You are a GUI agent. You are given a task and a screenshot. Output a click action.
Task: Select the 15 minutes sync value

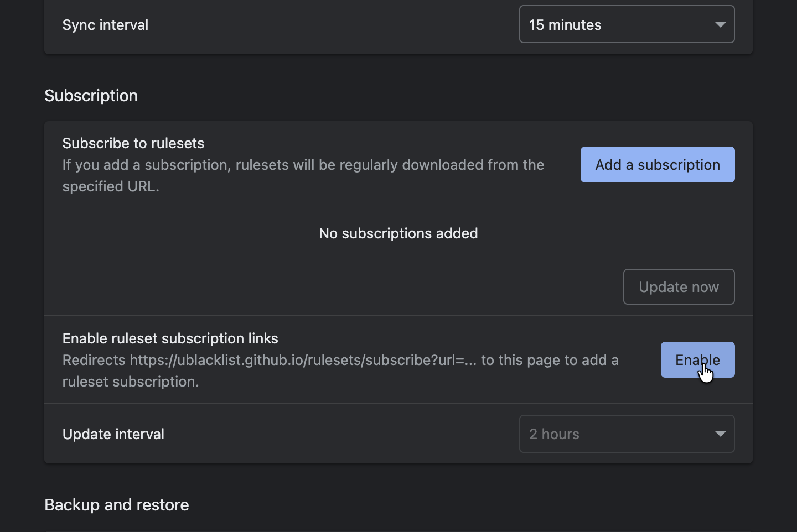pos(565,24)
